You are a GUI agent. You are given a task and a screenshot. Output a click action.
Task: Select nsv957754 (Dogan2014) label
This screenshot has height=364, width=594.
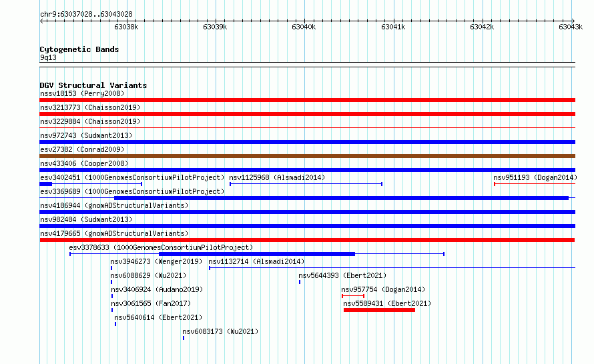tap(383, 289)
